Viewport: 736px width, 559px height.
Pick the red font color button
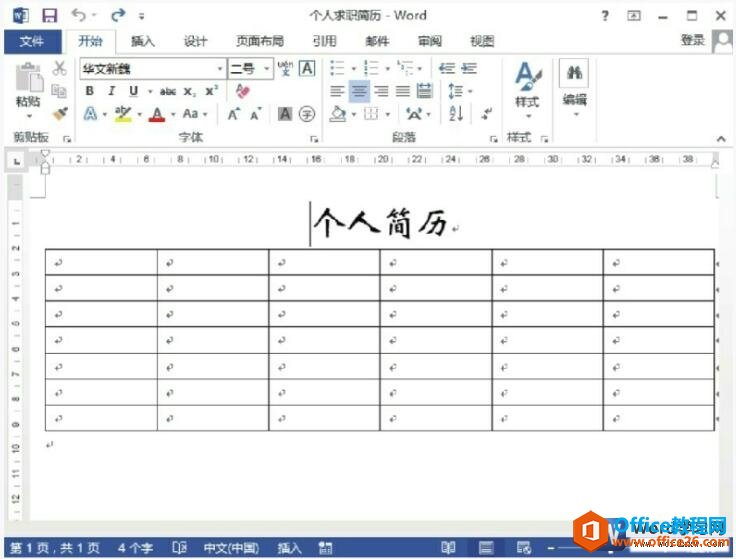[x=157, y=114]
